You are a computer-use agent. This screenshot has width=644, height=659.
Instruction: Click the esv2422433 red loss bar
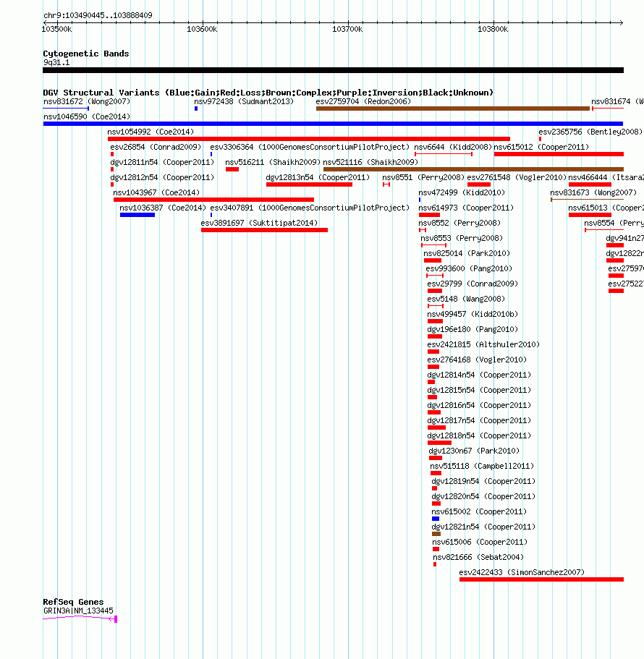pos(541,579)
